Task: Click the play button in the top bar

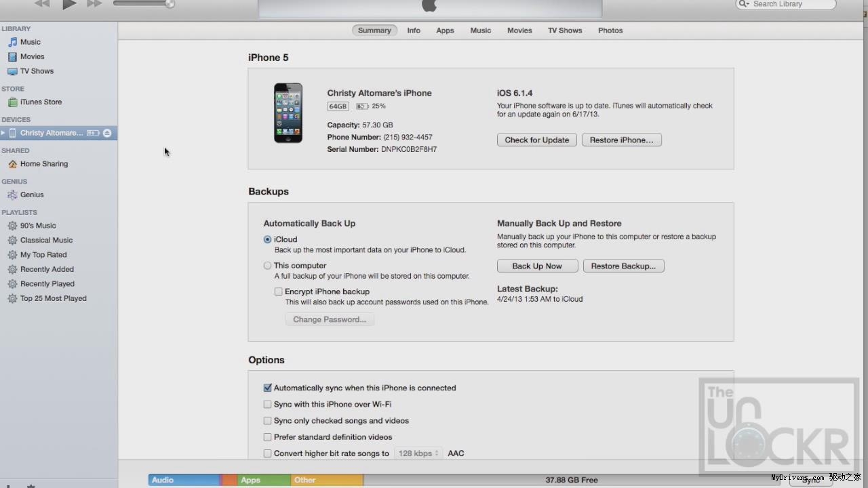Action: click(69, 4)
